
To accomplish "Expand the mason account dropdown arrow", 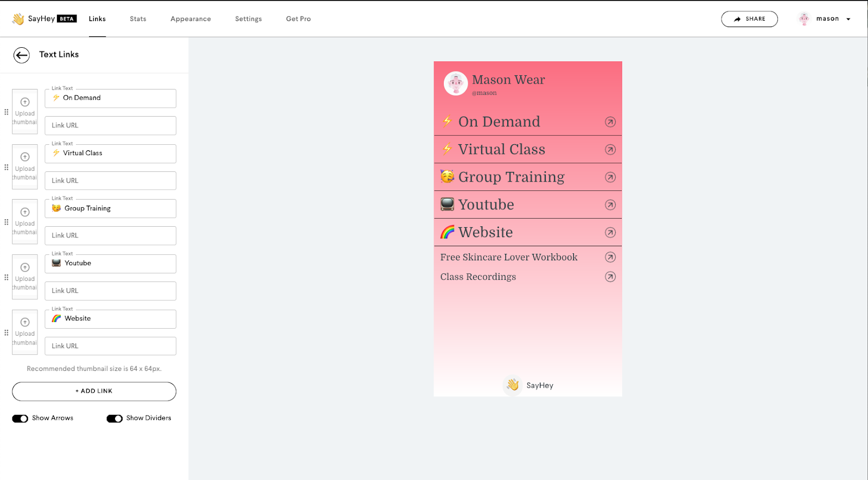I will click(x=848, y=19).
